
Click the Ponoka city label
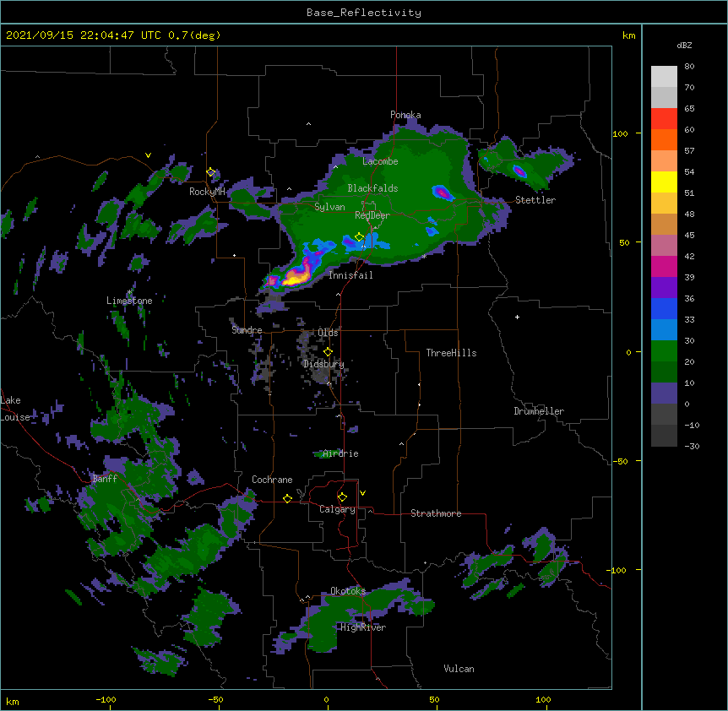pyautogui.click(x=405, y=115)
